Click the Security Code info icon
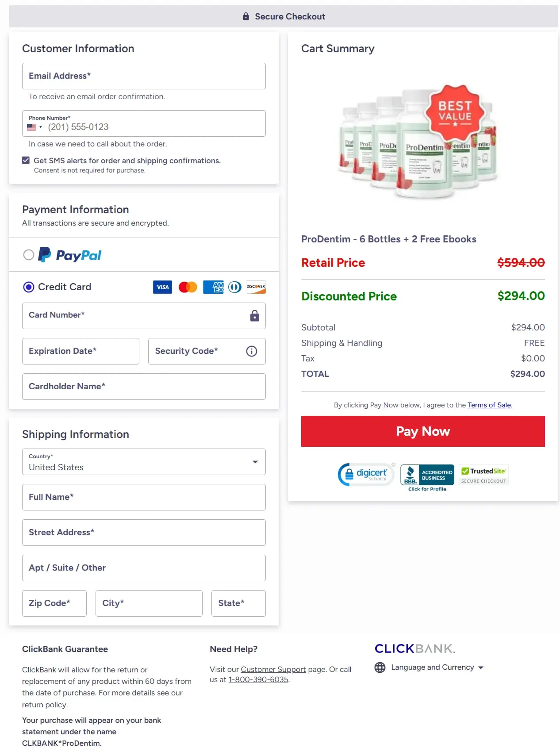 [251, 351]
